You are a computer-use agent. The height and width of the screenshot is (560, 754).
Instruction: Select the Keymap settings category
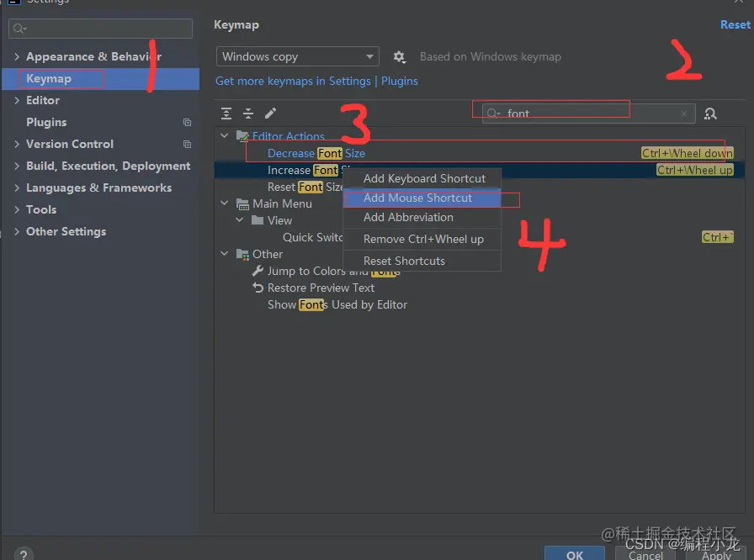pyautogui.click(x=100, y=79)
